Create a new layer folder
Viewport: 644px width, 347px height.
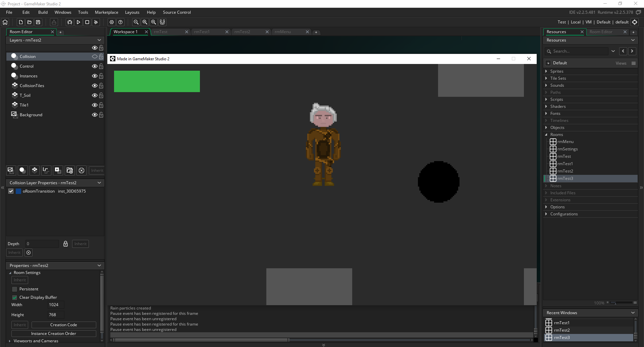pyautogui.click(x=70, y=170)
